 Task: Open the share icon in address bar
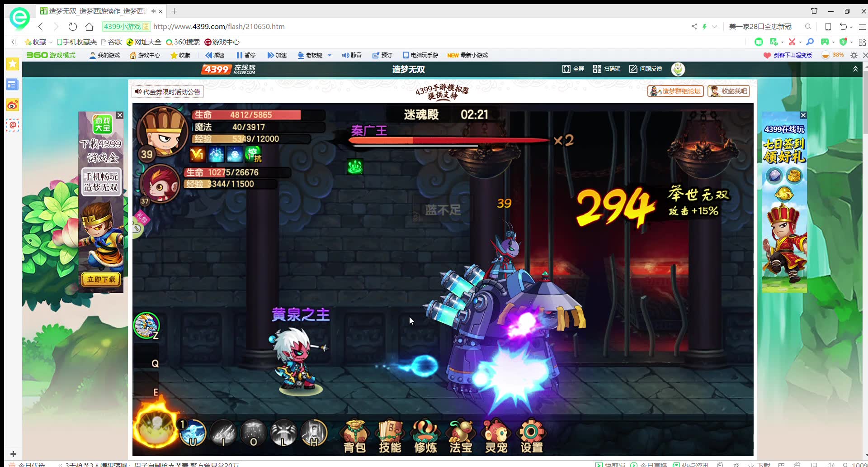coord(694,27)
